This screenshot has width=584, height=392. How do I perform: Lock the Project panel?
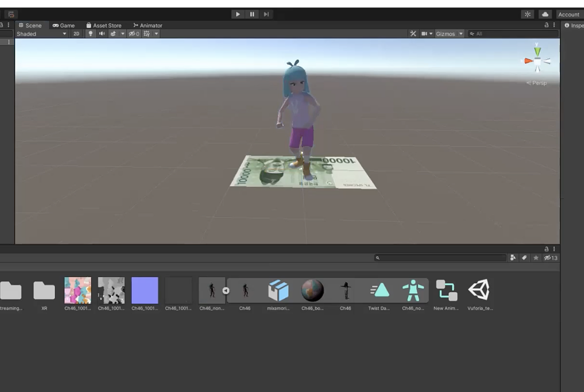[547, 249]
